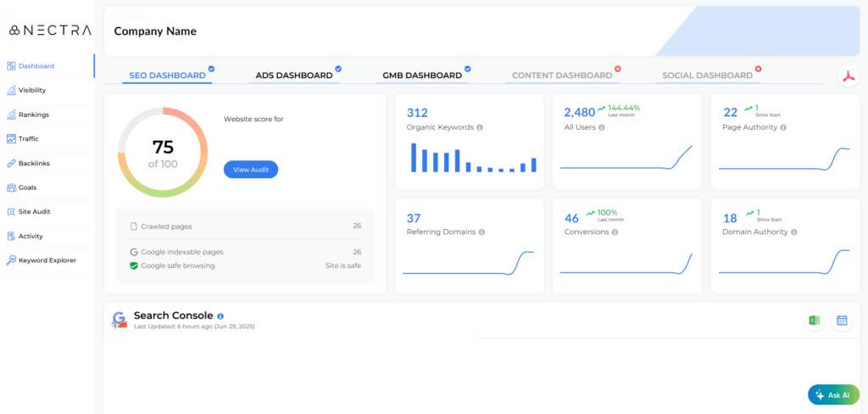Click the website score donut gauge
The image size is (868, 414).
pos(163,152)
